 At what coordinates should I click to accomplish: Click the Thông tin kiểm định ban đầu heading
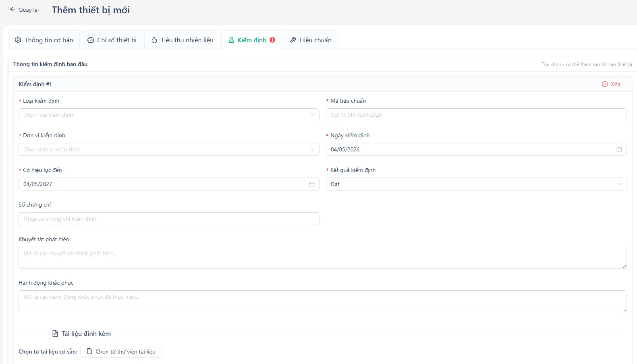(50, 64)
